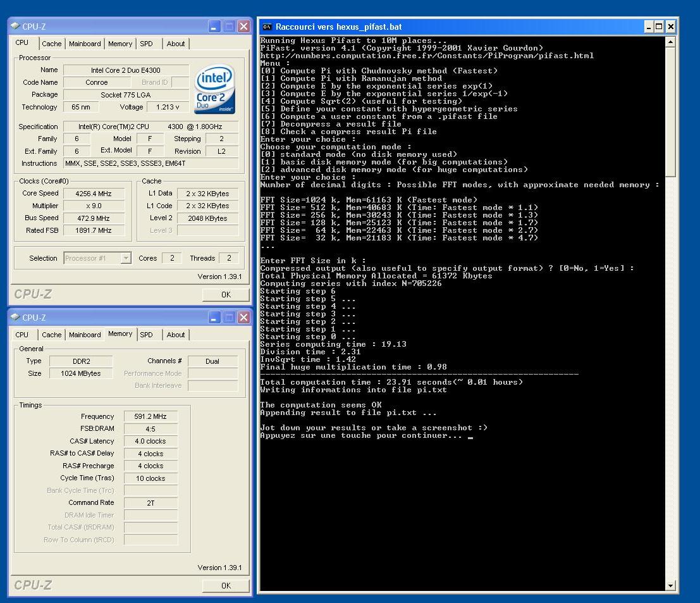Click the Multiplier value 'x 9.0'

[x=94, y=206]
